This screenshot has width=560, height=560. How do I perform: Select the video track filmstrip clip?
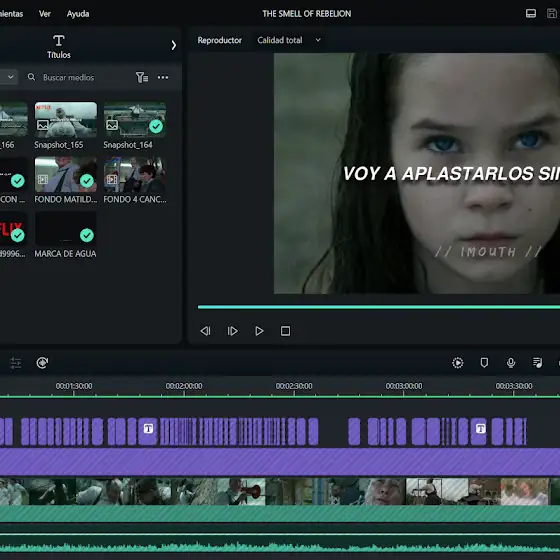[x=280, y=491]
